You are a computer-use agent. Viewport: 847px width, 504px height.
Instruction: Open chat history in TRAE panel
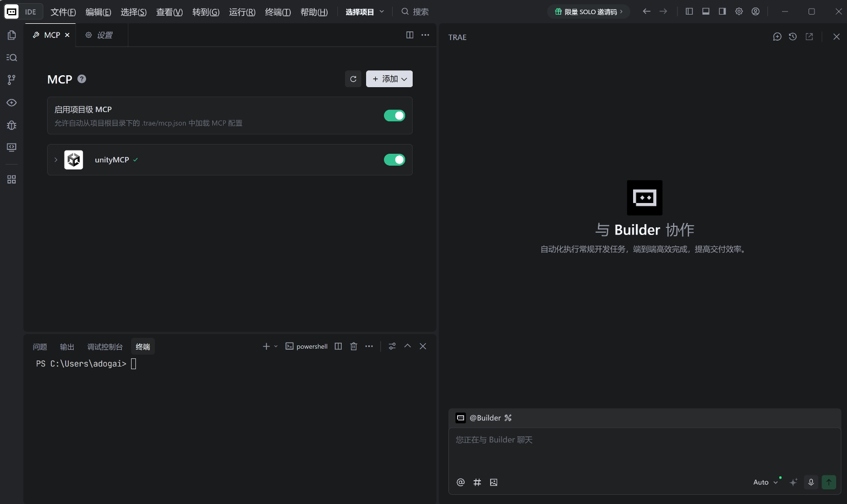tap(793, 37)
